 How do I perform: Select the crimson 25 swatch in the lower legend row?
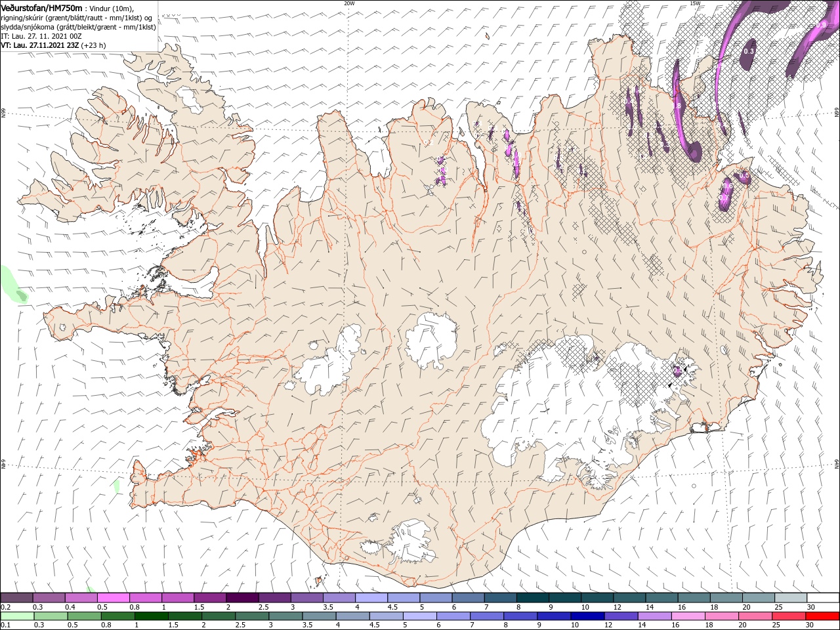pyautogui.click(x=789, y=616)
